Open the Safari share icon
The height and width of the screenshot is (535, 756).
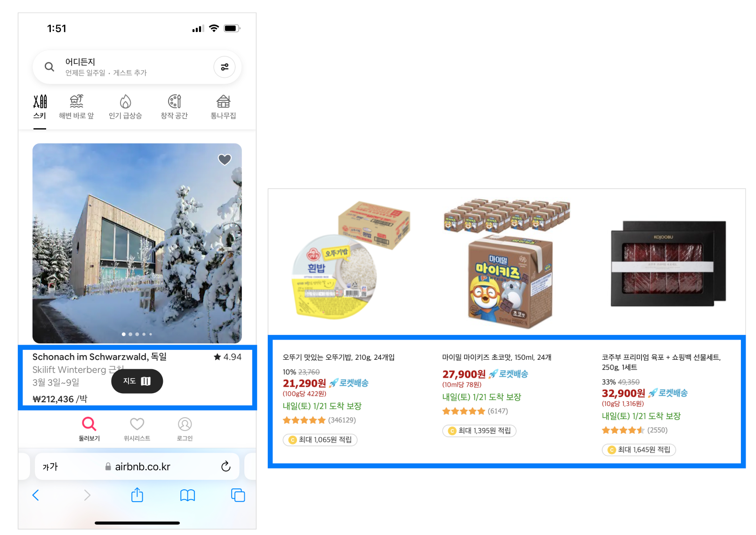click(x=137, y=494)
